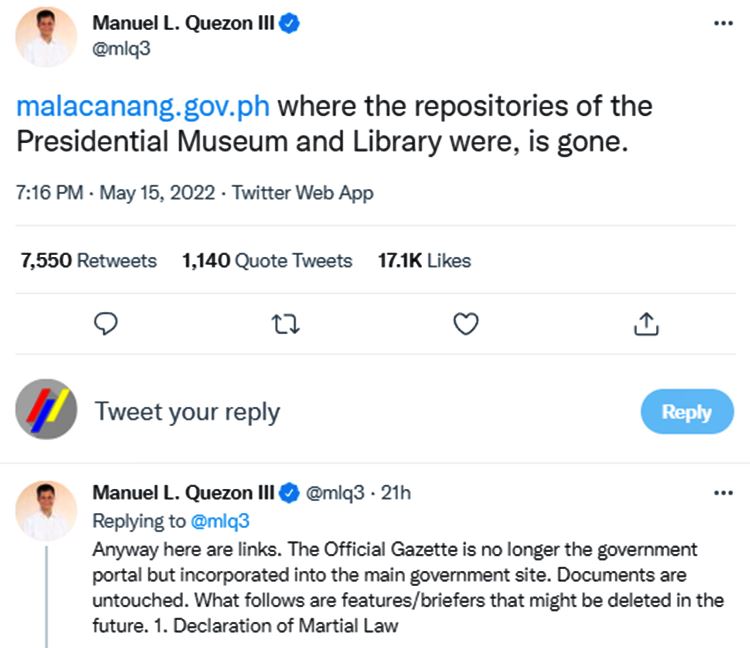Open the malacanang.gov.ph link
This screenshot has width=750, height=648.
point(143,106)
